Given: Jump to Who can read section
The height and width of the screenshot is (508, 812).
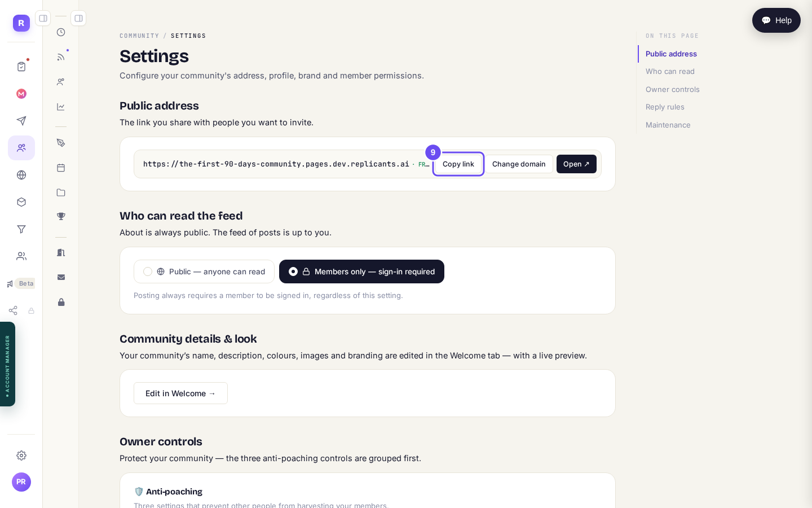Looking at the screenshot, I should pos(670,71).
